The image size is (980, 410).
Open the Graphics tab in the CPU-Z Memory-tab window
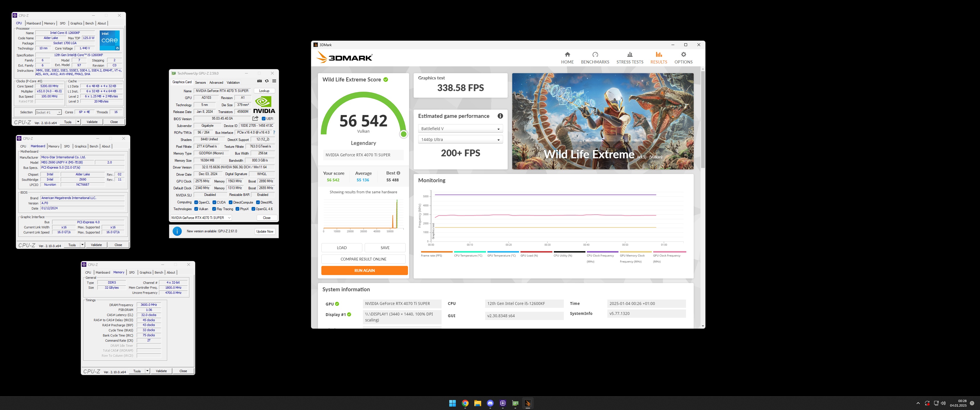click(145, 272)
